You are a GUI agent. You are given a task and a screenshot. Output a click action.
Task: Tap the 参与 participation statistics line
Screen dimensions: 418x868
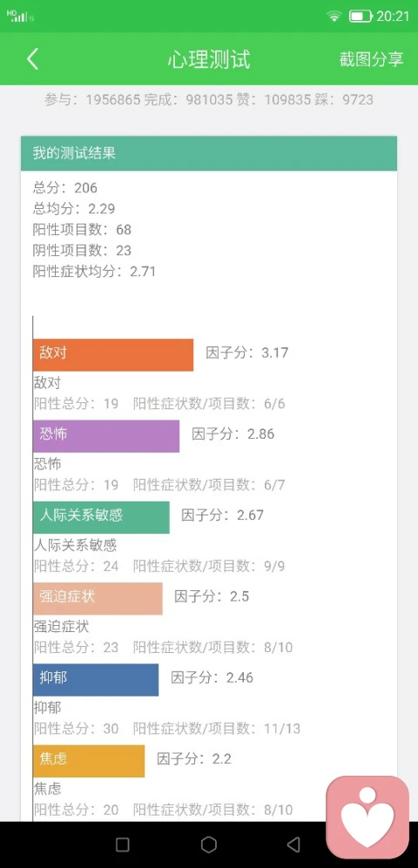click(209, 99)
